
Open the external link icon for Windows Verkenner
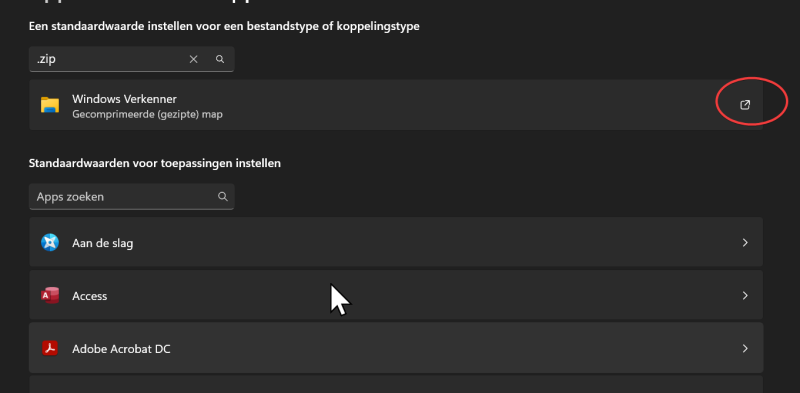coord(745,105)
